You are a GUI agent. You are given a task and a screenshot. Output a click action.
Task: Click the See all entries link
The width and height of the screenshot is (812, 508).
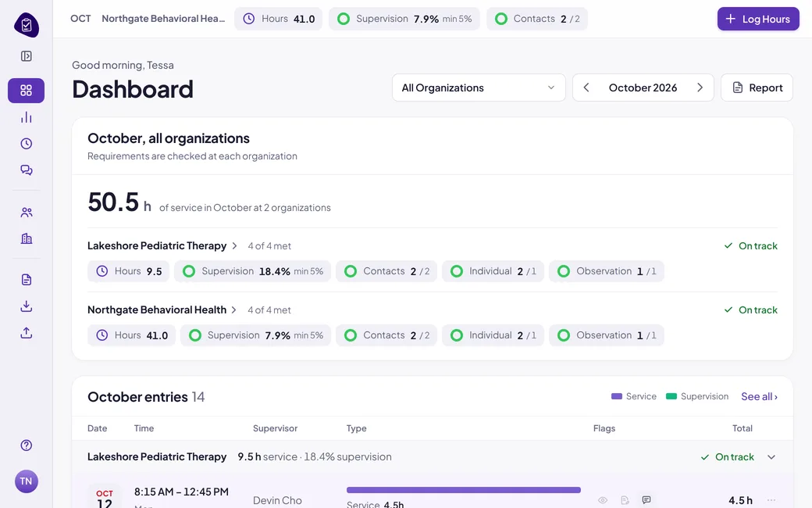(759, 396)
